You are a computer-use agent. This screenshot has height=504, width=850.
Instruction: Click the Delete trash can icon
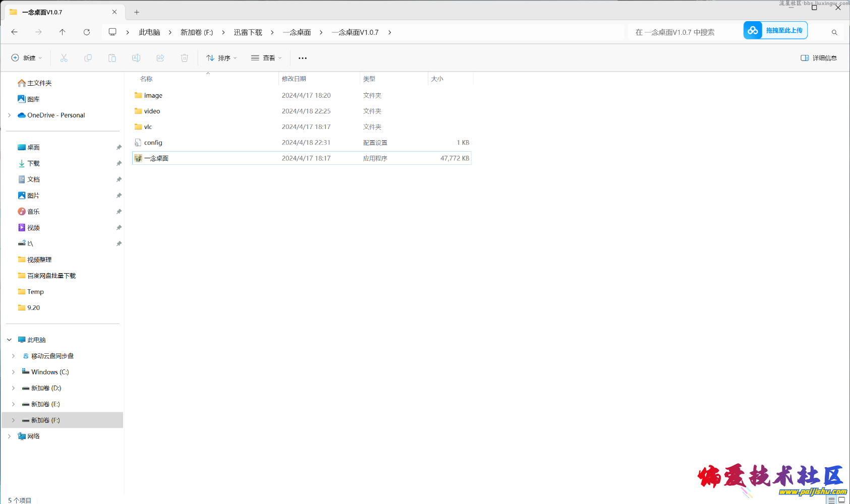click(185, 58)
